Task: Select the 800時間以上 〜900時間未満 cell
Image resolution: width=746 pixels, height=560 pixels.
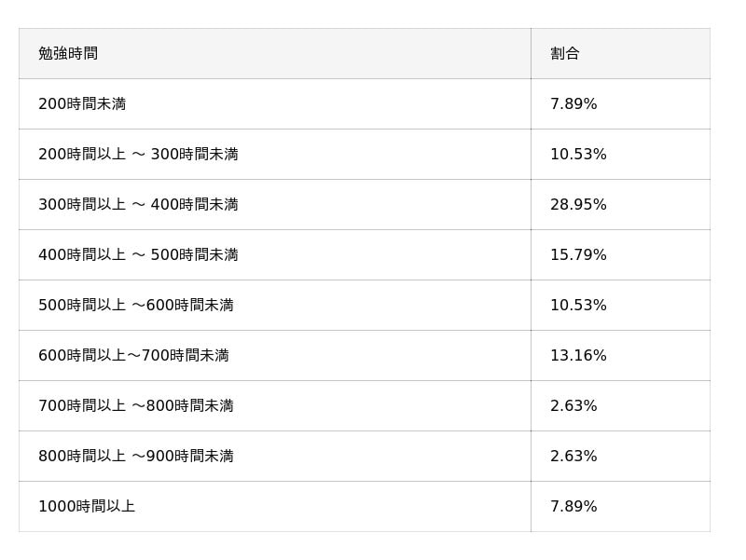Action: 136,457
